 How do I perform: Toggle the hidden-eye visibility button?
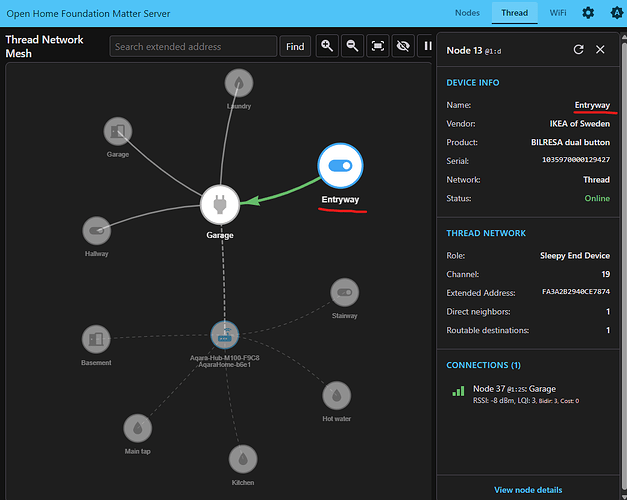click(x=403, y=46)
